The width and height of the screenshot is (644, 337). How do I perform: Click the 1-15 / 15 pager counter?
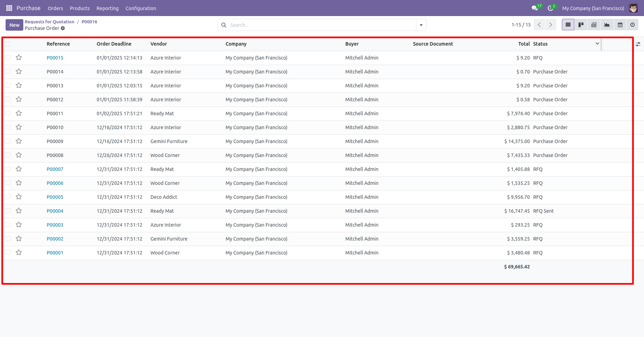click(521, 25)
